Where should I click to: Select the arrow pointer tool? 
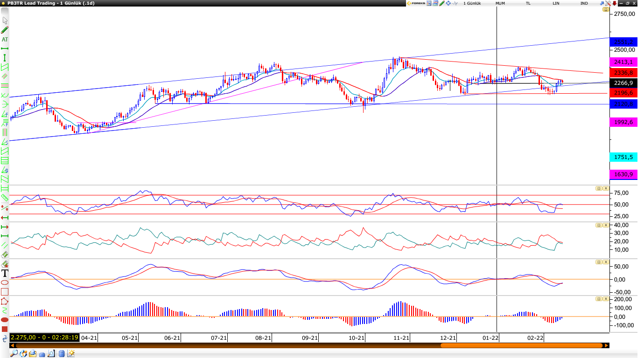(5, 21)
